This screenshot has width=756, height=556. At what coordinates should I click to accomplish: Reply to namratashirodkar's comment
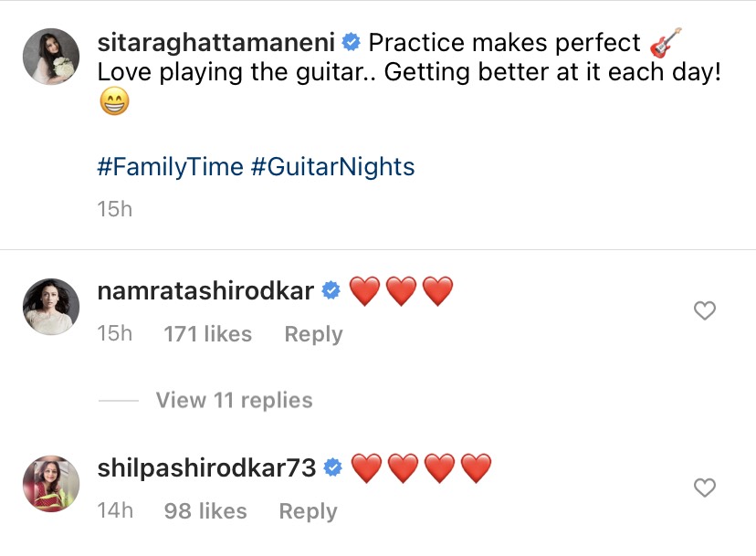pos(313,335)
